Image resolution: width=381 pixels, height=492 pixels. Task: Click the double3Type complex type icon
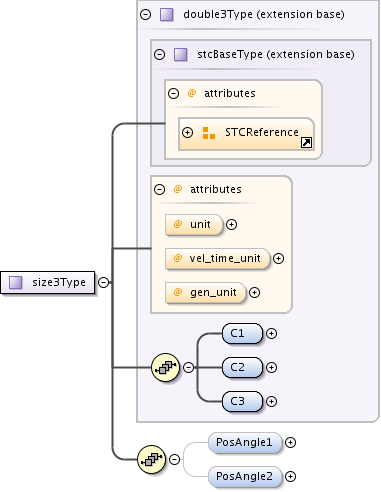click(x=167, y=15)
